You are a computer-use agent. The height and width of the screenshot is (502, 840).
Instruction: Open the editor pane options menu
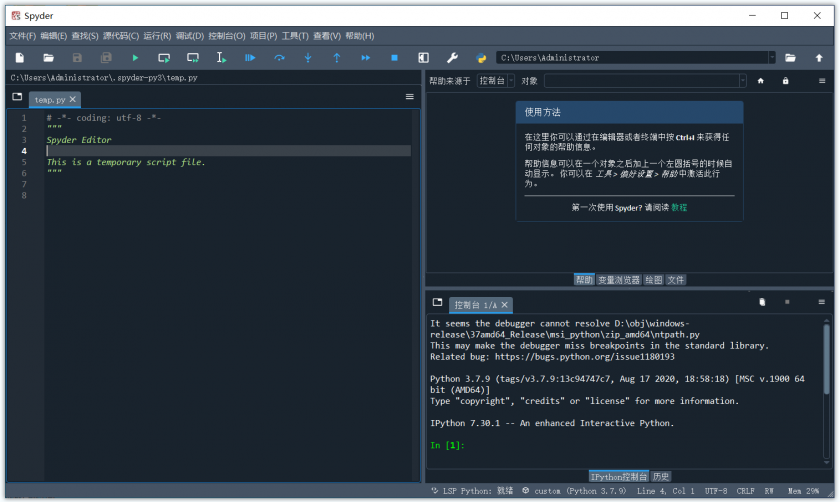click(410, 97)
